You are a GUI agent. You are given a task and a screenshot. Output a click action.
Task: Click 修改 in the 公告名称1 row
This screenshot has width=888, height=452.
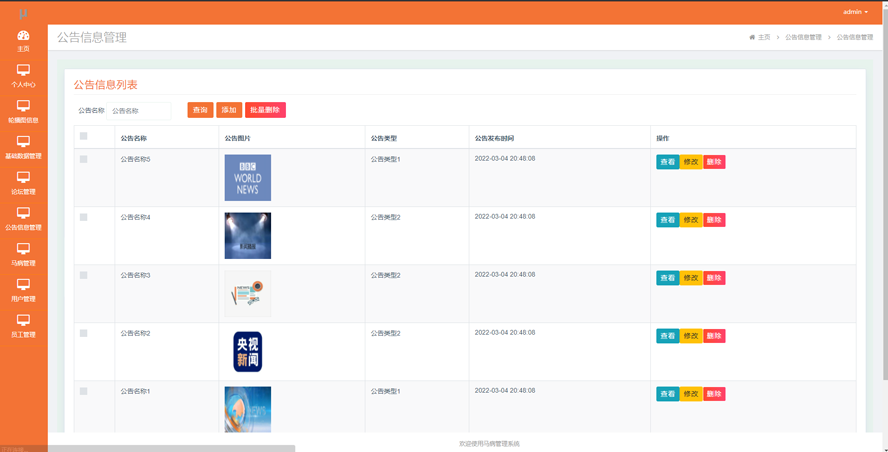pos(691,394)
